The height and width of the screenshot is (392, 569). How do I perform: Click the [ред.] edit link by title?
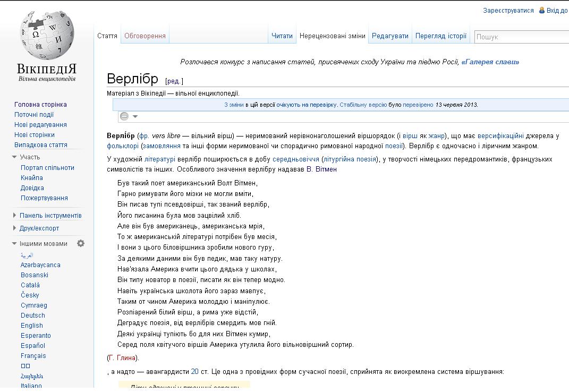(x=174, y=81)
